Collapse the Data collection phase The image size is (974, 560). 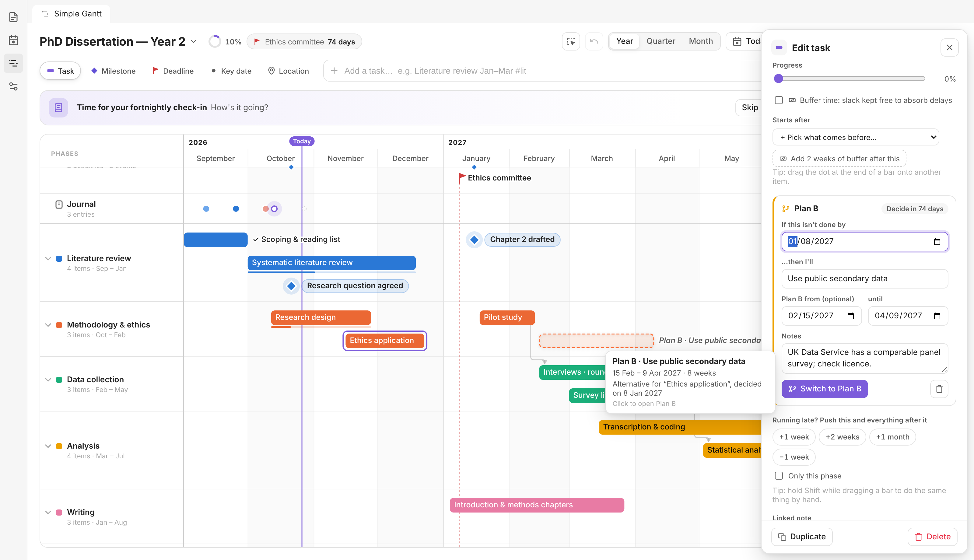pos(48,380)
